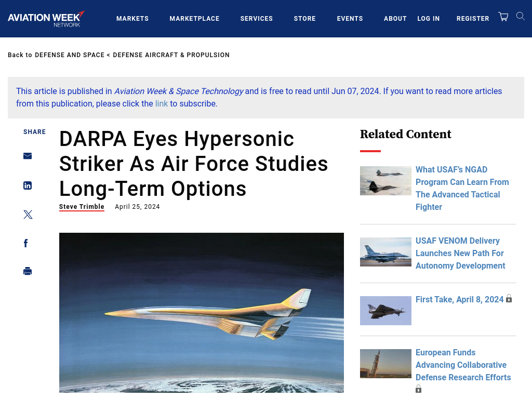Screen dimensions: 532x399
Task: Open the About menu
Action: pos(395,19)
